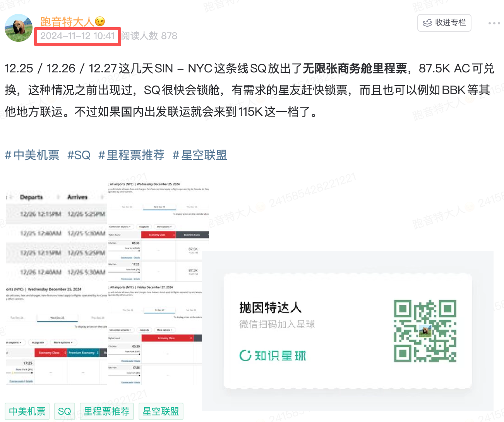Click winking emoji beside the username
504x422 pixels.
coord(99,22)
